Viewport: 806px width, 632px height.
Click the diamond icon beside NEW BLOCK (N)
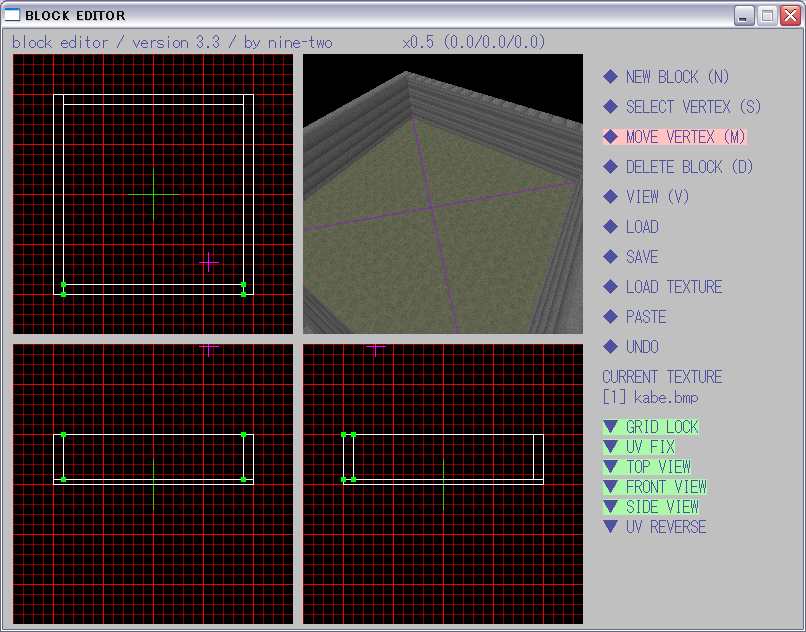click(x=610, y=77)
